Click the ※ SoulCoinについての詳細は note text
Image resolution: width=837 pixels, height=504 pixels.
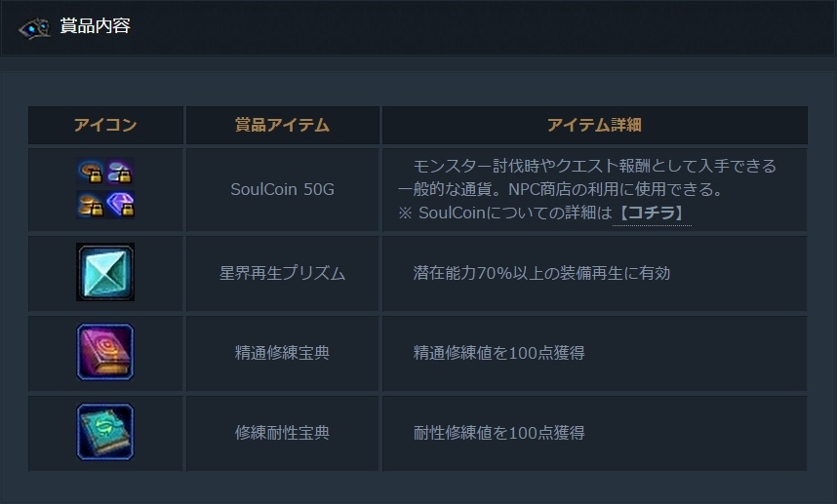pyautogui.click(x=503, y=213)
